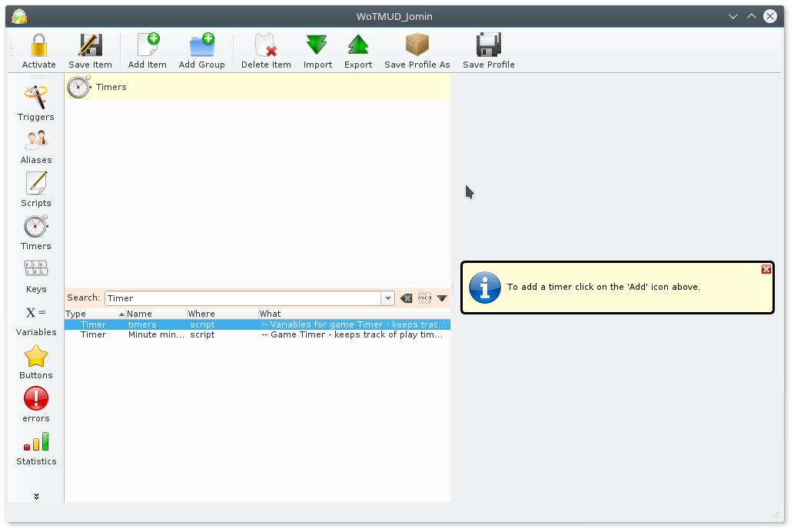Viewport: 794px width, 532px height.
Task: Export the current profile package
Action: point(357,48)
